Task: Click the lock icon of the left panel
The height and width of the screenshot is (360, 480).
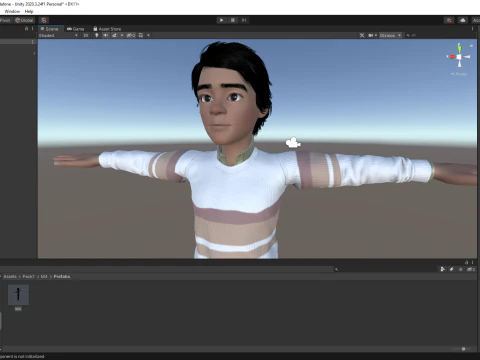Action: coord(27,29)
